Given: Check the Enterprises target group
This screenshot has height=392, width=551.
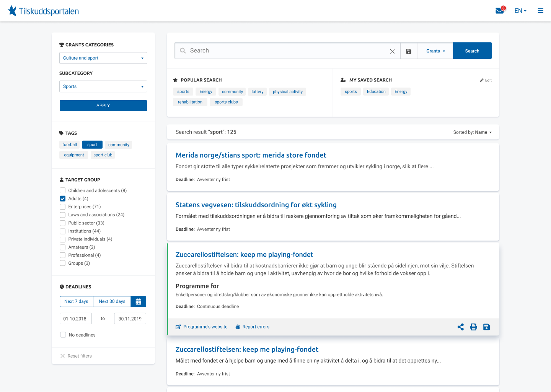Looking at the screenshot, I should (x=63, y=207).
